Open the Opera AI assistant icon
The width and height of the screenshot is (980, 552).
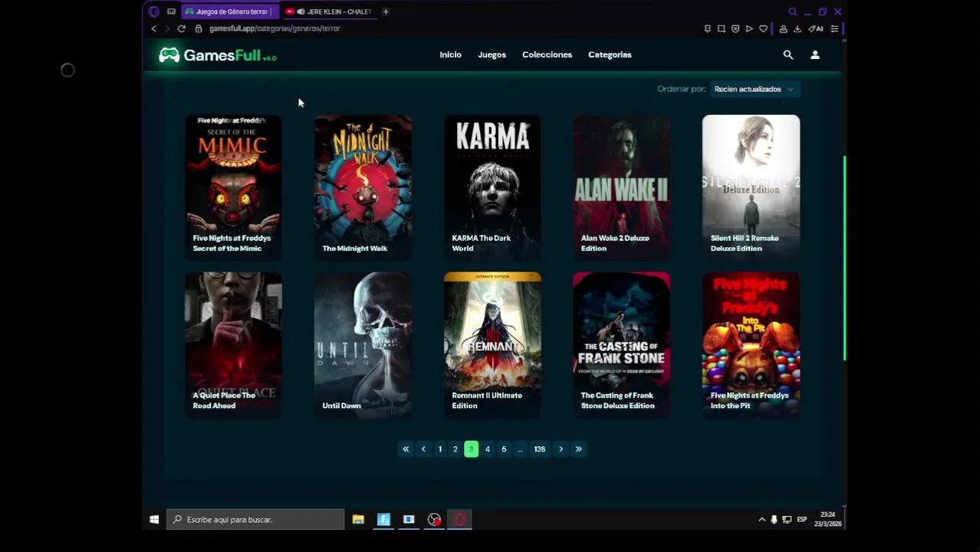click(x=816, y=28)
